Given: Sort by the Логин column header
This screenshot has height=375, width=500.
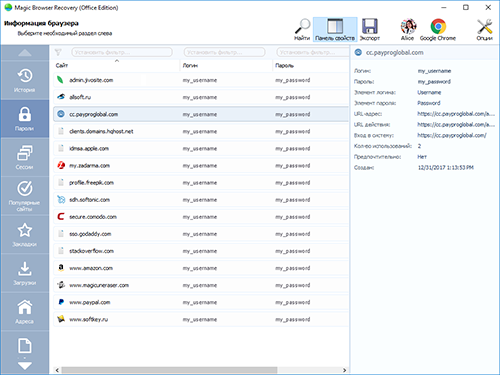Looking at the screenshot, I should pyautogui.click(x=226, y=65).
